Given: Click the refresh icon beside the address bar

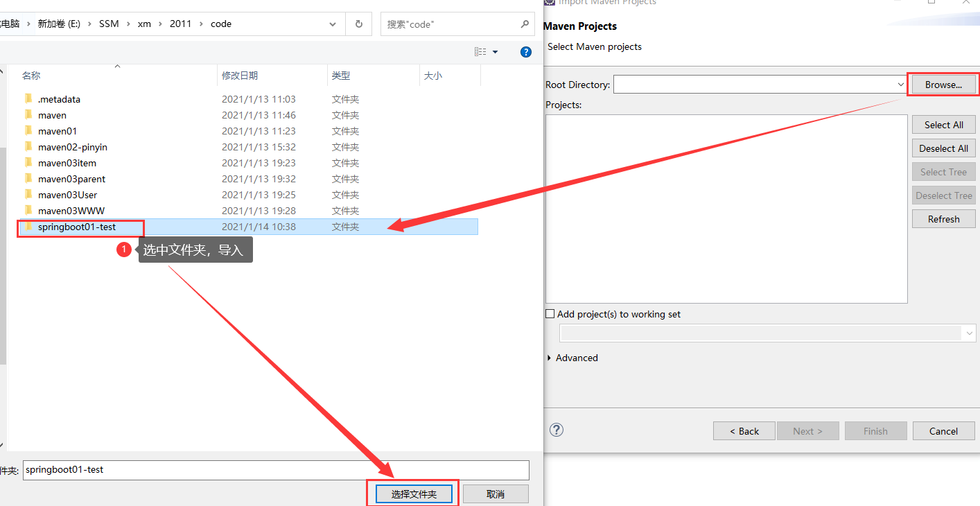Looking at the screenshot, I should (358, 24).
